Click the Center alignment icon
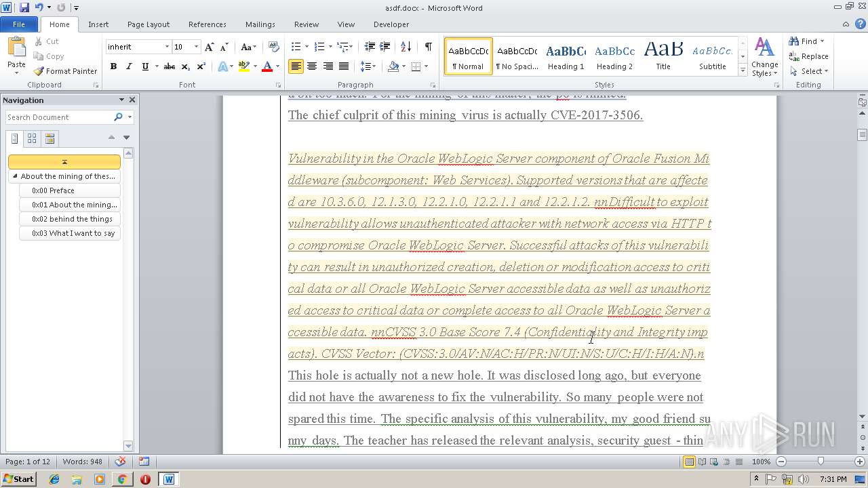The height and width of the screenshot is (488, 868). [x=312, y=66]
